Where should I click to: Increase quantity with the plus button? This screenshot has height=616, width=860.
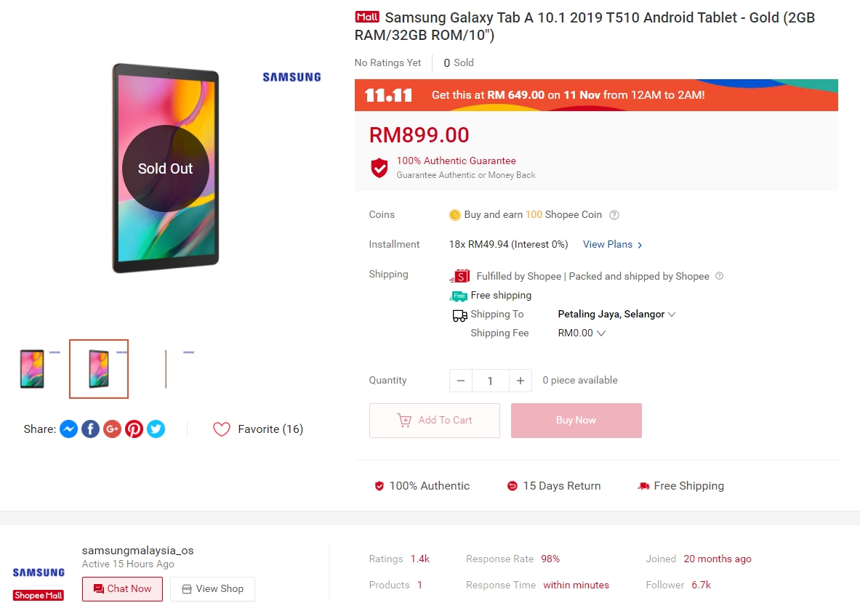pyautogui.click(x=520, y=381)
